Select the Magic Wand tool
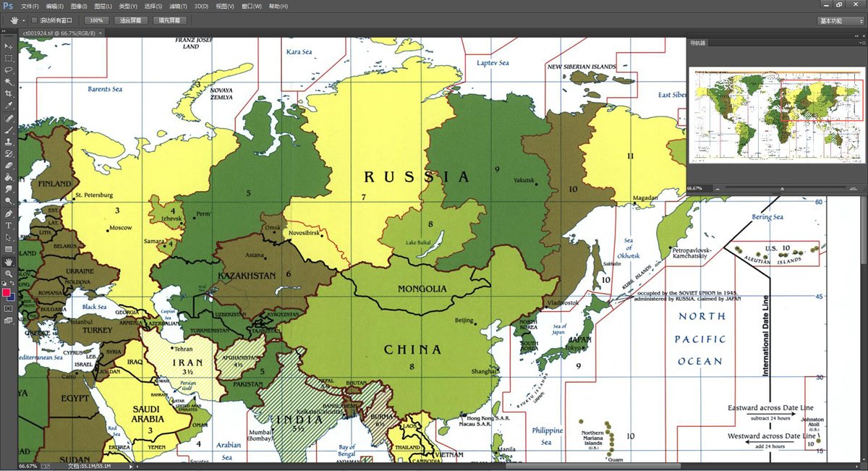This screenshot has height=471, width=868. pos(9,82)
